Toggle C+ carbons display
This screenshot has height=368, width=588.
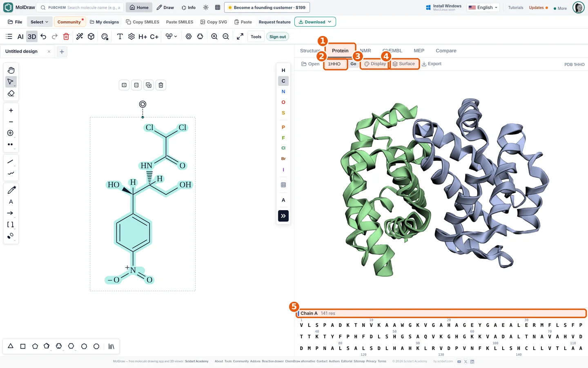pyautogui.click(x=154, y=37)
